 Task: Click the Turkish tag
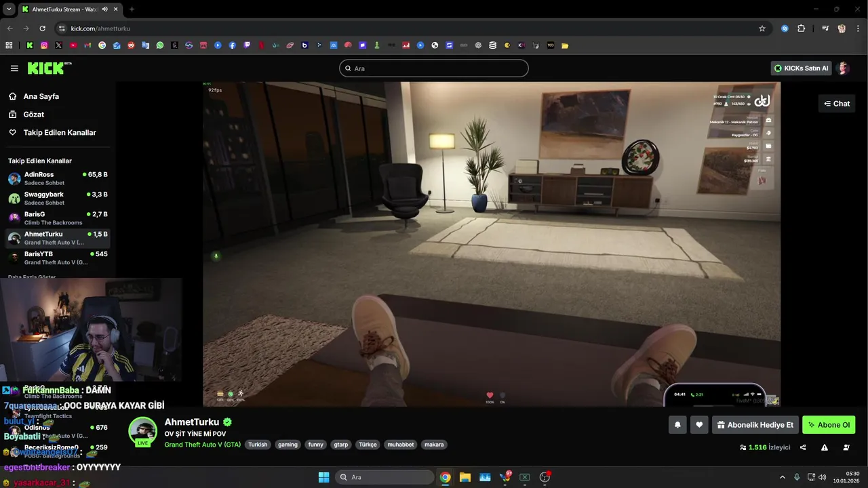[x=258, y=445]
